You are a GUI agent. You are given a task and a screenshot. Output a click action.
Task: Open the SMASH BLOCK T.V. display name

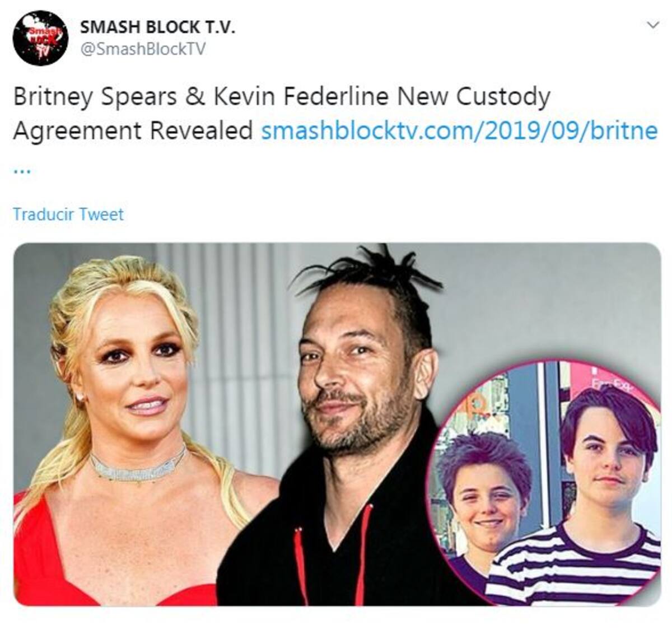(x=158, y=27)
